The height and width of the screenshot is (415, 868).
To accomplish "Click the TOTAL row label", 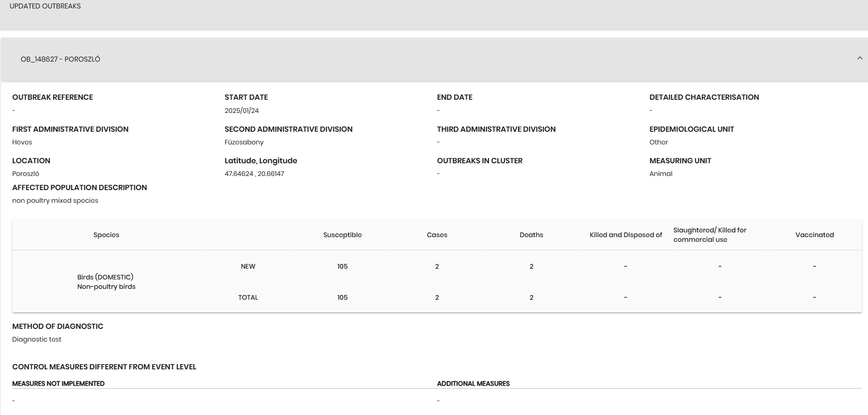I will [248, 297].
